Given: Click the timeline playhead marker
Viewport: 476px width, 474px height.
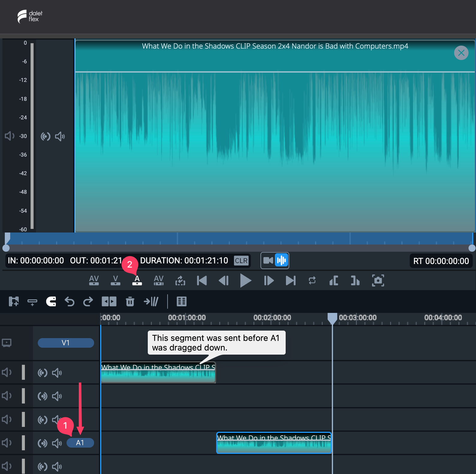Looking at the screenshot, I should [332, 318].
